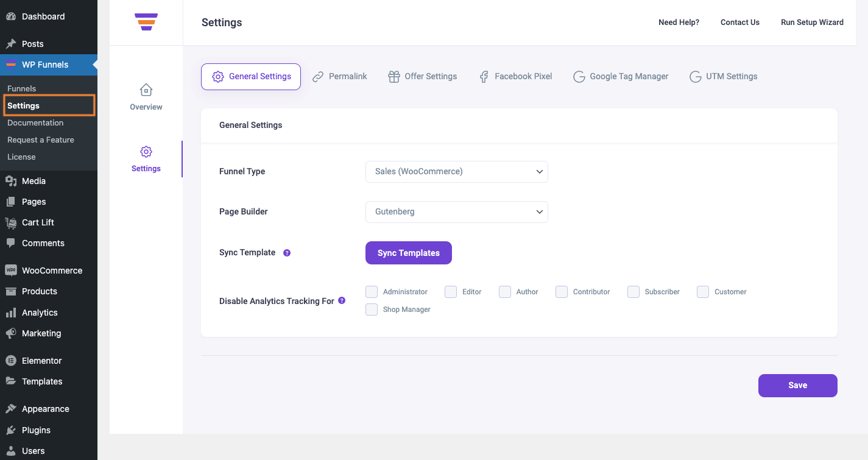Image resolution: width=868 pixels, height=460 pixels.
Task: Click the Comments bubble icon
Action: tap(11, 243)
